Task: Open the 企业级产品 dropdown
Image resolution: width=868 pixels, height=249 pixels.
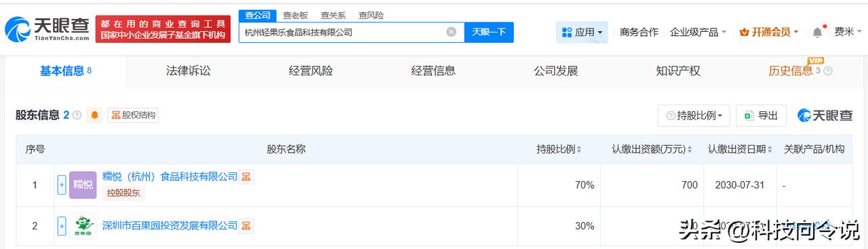Action: pos(698,32)
